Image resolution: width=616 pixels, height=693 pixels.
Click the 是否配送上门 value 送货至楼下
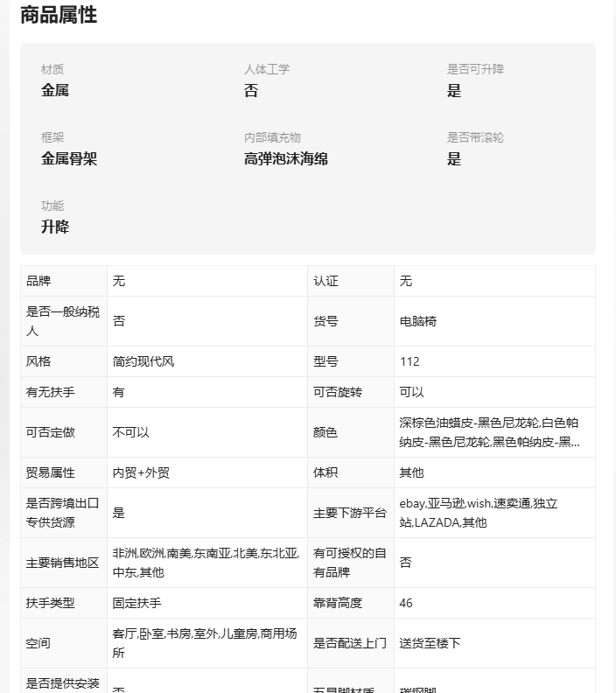430,643
